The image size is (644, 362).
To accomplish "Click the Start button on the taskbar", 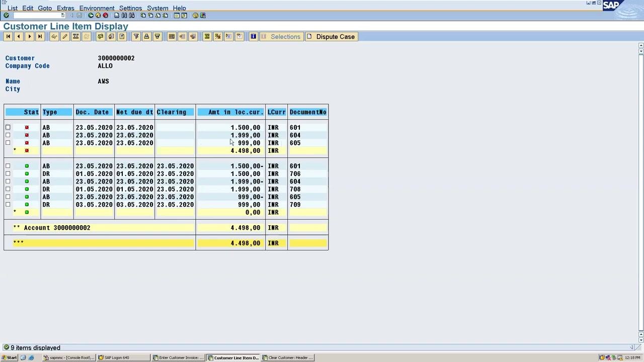I will [x=9, y=357].
